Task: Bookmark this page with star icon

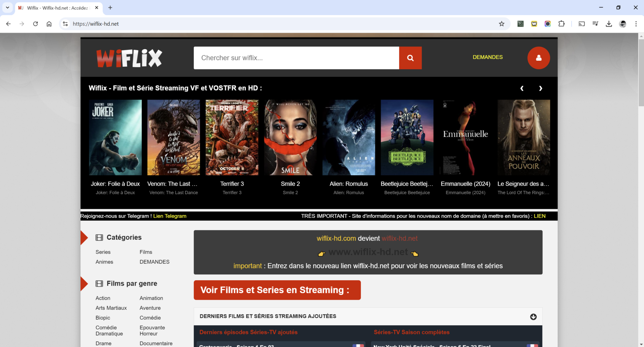Action: pos(502,24)
